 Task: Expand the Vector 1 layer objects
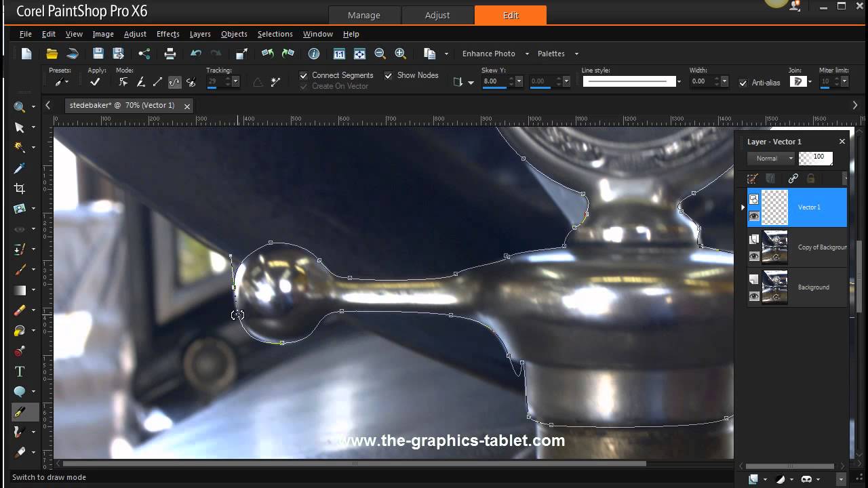pos(743,207)
